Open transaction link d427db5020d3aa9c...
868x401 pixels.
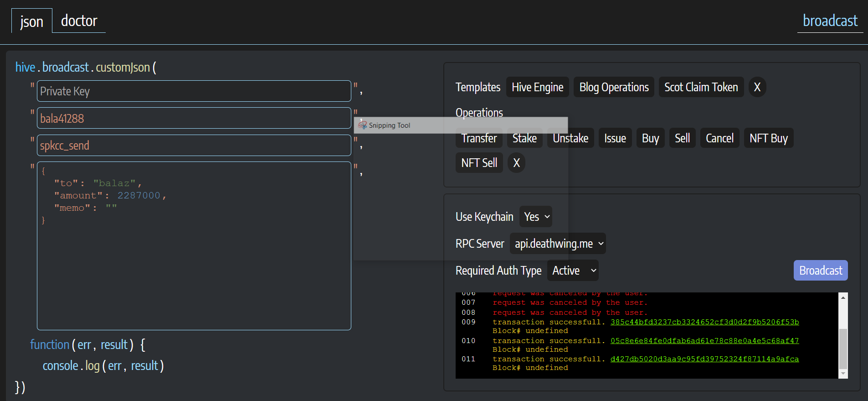(704, 359)
